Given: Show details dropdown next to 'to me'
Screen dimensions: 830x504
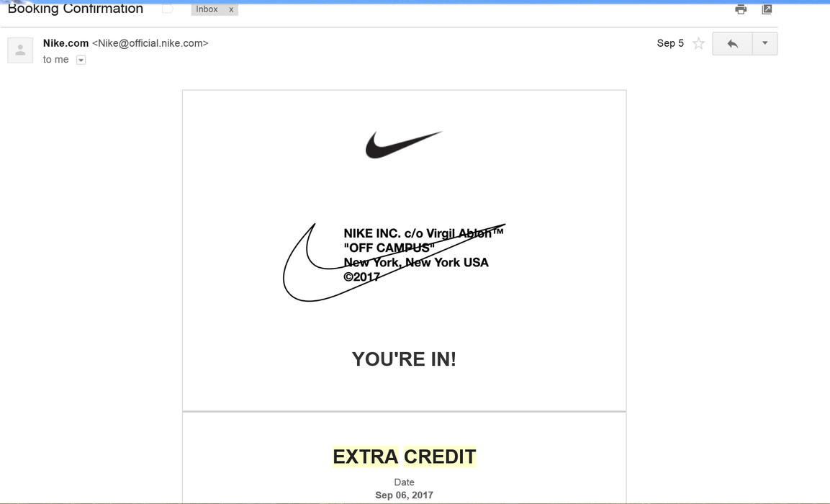Looking at the screenshot, I should click(81, 60).
